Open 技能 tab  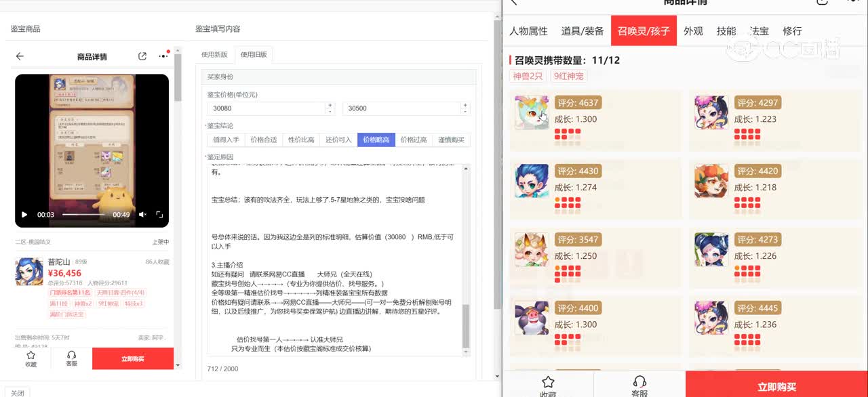[x=726, y=31]
